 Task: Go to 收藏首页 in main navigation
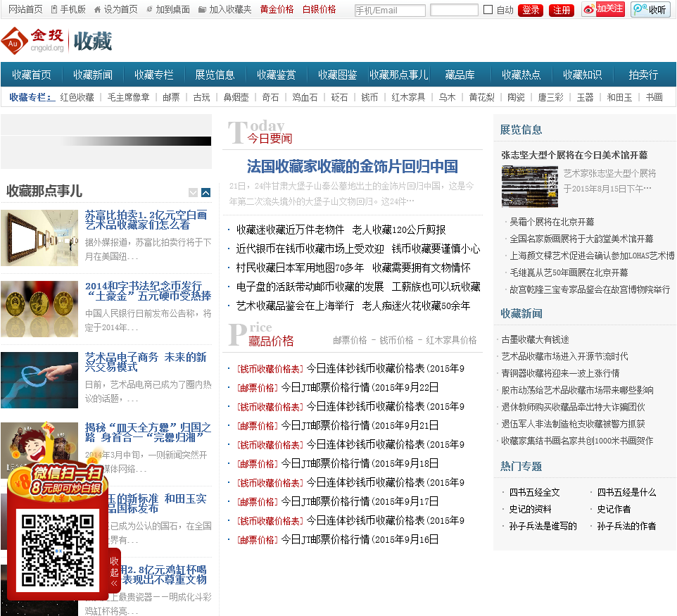[32, 75]
